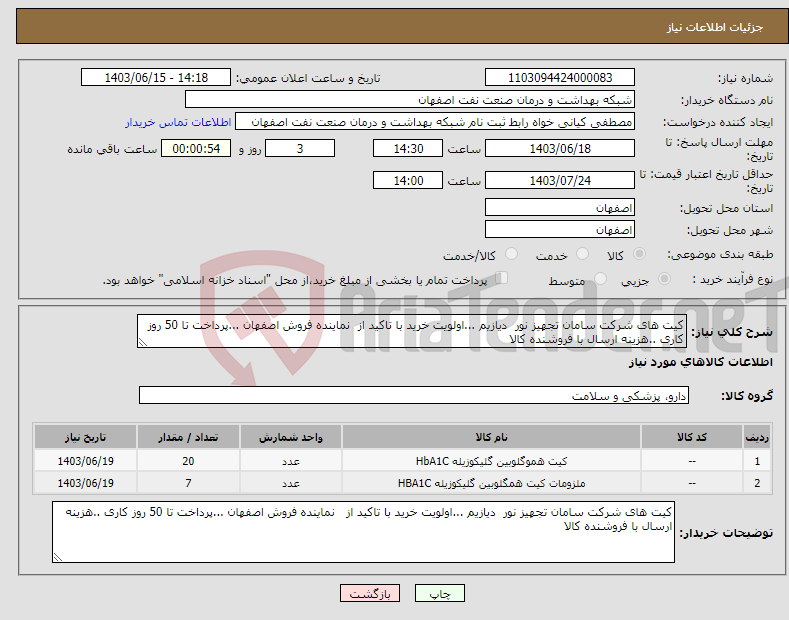Click the need number field 1103094424000083
The width and height of the screenshot is (789, 620).
click(x=560, y=78)
